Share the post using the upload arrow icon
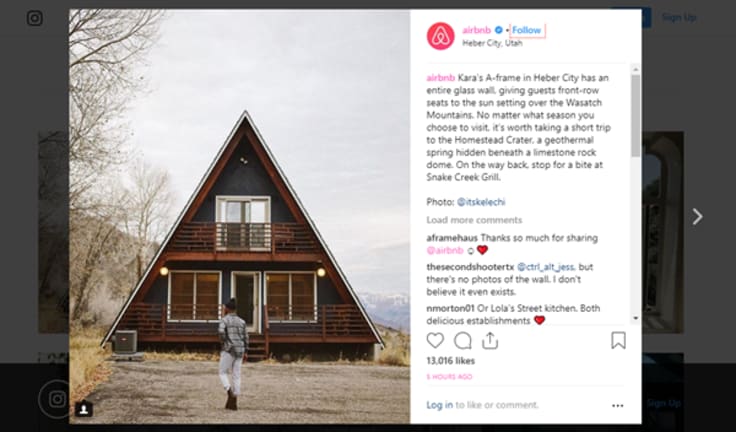Image resolution: width=736 pixels, height=432 pixels. [x=490, y=340]
